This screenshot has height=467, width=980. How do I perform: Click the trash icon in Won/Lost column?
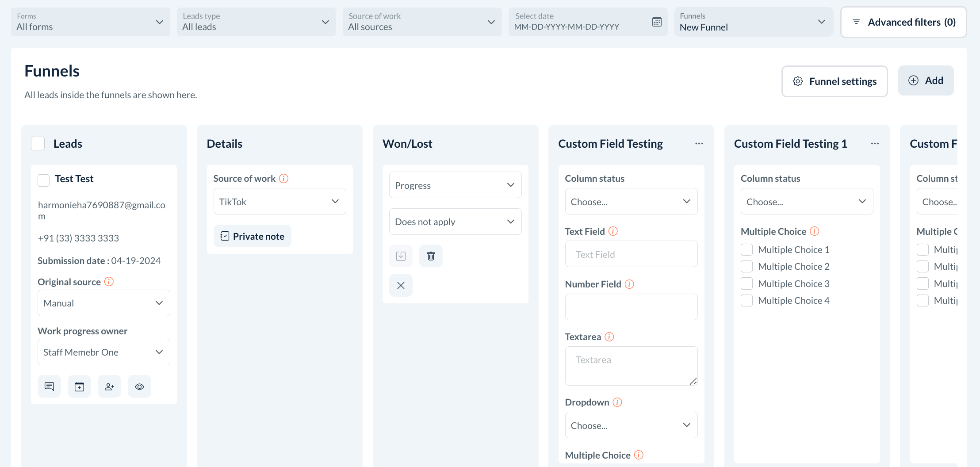431,256
